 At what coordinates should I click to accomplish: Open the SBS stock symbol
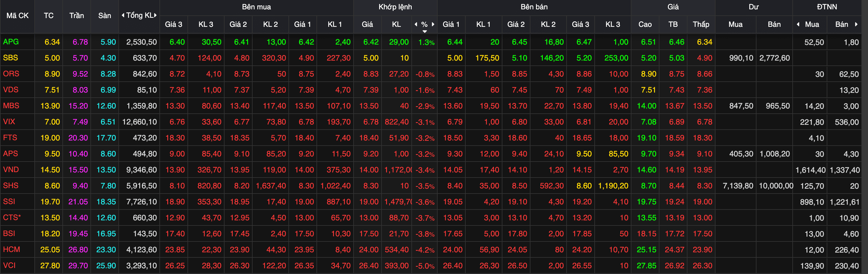pos(11,58)
